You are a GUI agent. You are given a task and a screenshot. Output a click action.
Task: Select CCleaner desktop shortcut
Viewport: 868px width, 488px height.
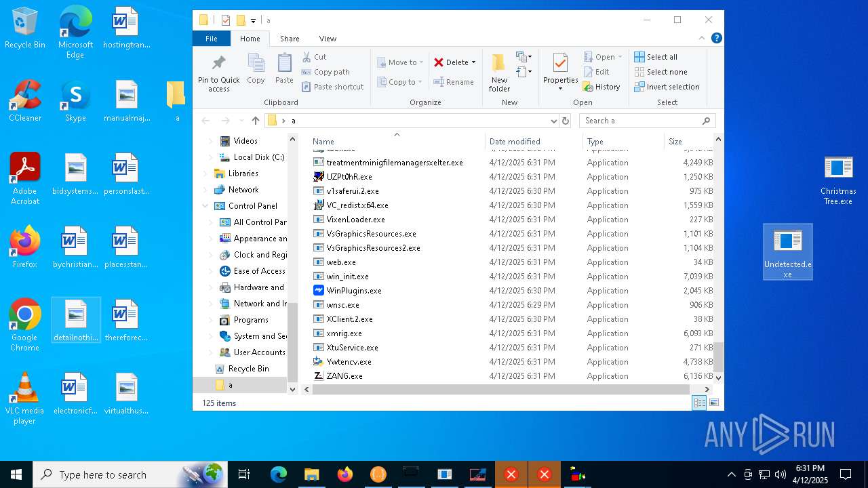[x=25, y=101]
